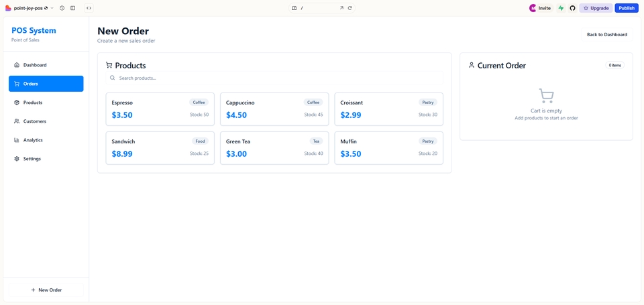Viewport: 644px width, 305px height.
Task: Click the Dashboard home icon
Action: click(x=17, y=65)
